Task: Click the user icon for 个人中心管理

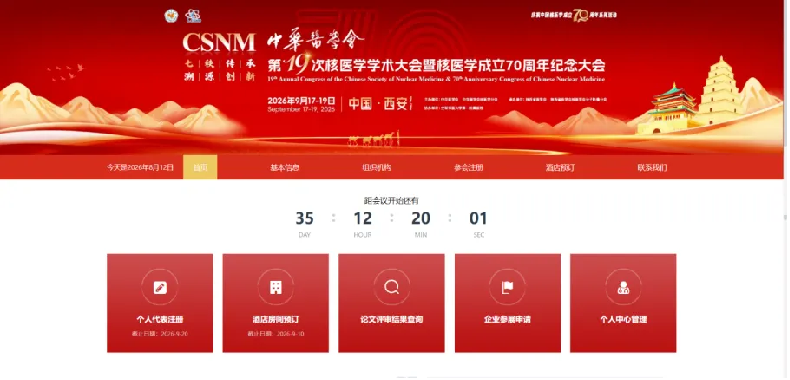Action: pyautogui.click(x=623, y=287)
